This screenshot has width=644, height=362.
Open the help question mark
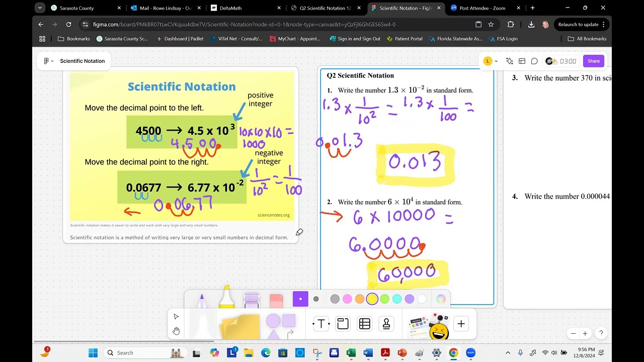601,333
